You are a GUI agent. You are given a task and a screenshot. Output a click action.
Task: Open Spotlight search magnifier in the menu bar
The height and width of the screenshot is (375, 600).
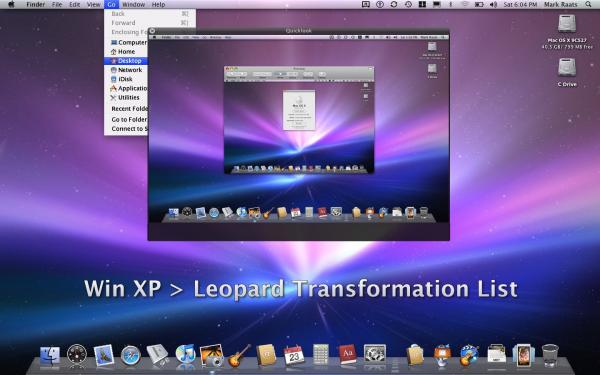(588, 4)
